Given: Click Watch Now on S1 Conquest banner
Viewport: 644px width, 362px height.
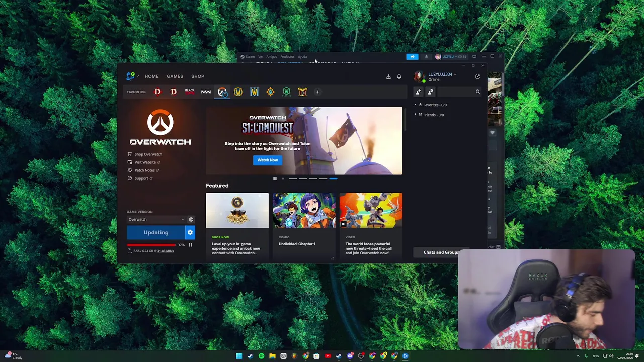Looking at the screenshot, I should 268,160.
